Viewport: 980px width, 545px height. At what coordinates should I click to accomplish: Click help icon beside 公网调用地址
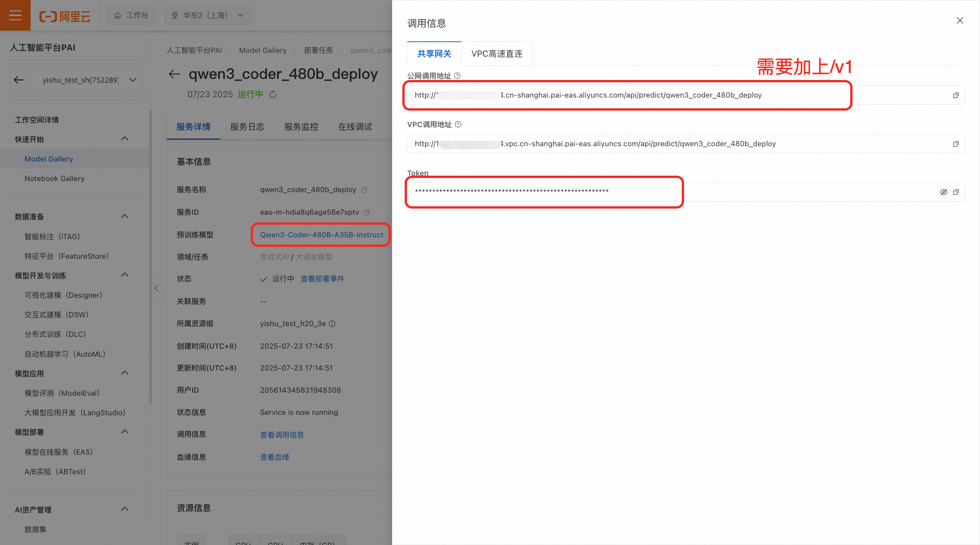pos(457,76)
